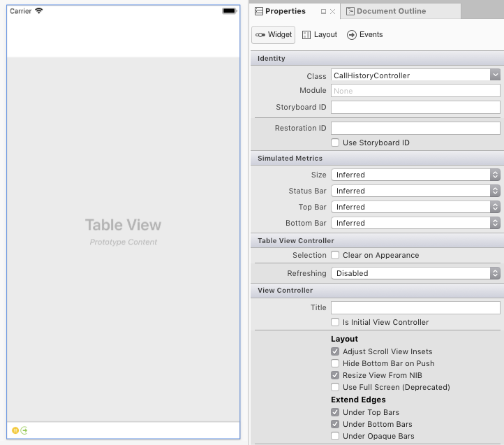Viewport: 504px width, 445px height.
Task: Enable the Use Storyboard ID checkbox
Action: click(x=336, y=143)
